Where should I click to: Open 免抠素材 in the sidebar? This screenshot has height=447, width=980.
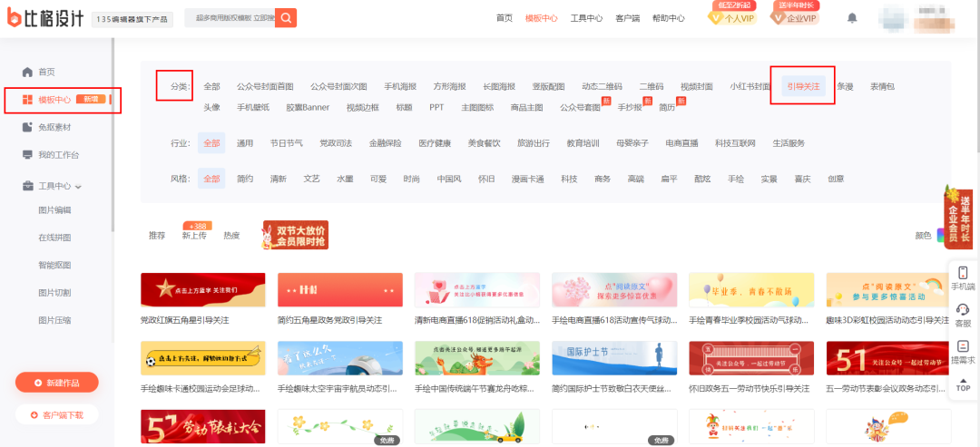[x=54, y=127]
